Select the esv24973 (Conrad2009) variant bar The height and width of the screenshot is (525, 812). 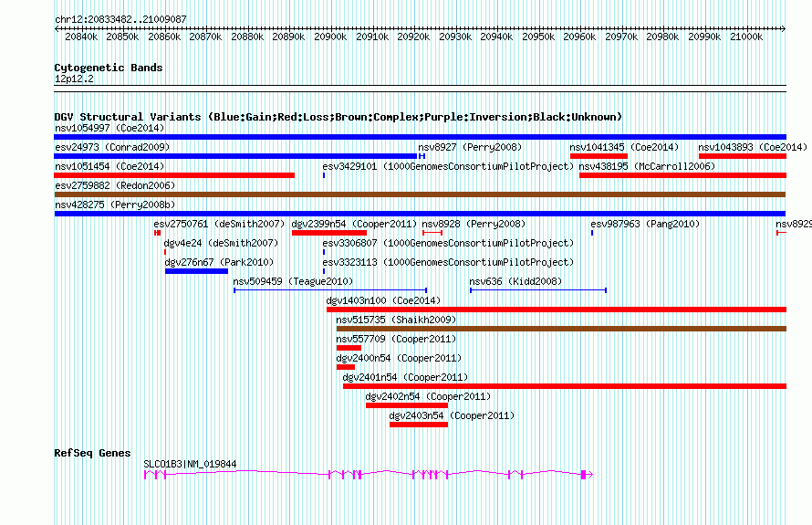tap(235, 156)
